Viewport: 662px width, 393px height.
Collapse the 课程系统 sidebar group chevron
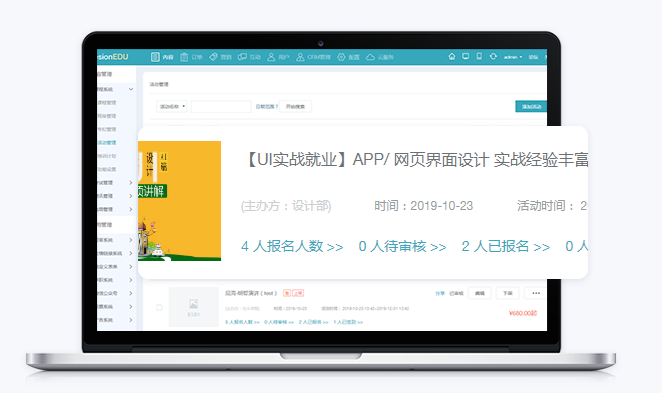click(131, 89)
